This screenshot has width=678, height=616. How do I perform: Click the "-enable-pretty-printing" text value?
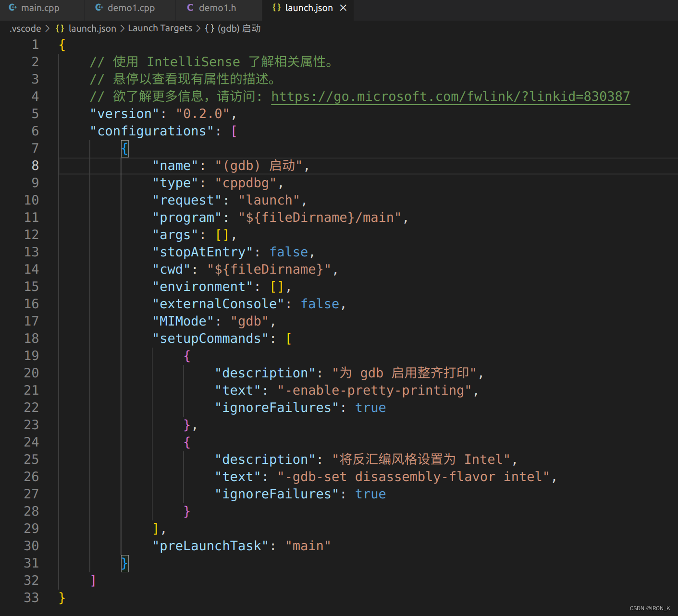coord(375,390)
